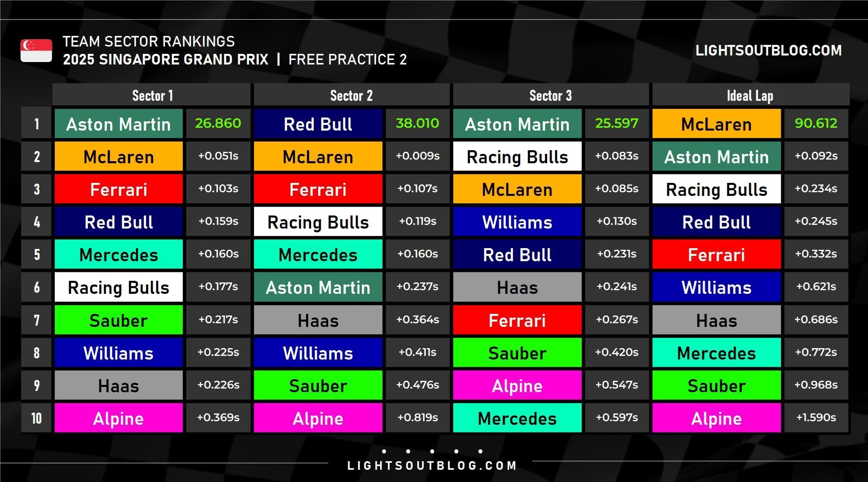
Task: Click Aston Martin's teal cell in Sector 1
Action: click(118, 124)
